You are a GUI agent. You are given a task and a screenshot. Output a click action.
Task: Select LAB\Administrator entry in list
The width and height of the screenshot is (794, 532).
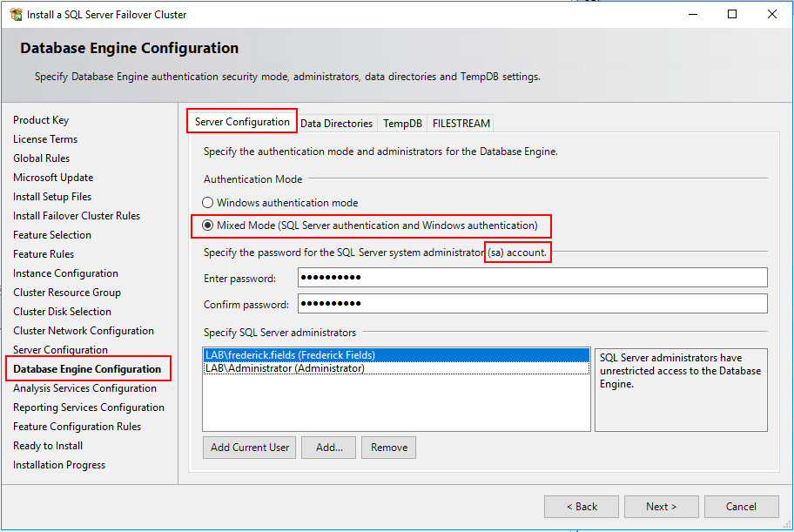396,368
